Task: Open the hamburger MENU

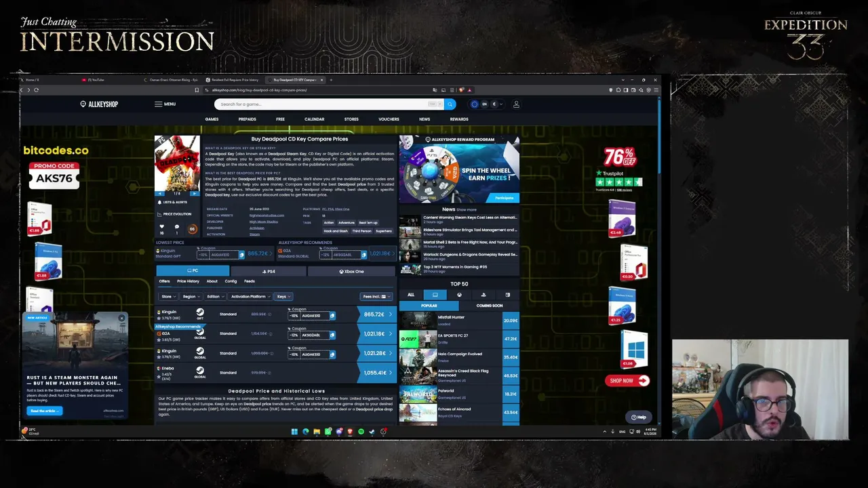Action: pos(165,104)
